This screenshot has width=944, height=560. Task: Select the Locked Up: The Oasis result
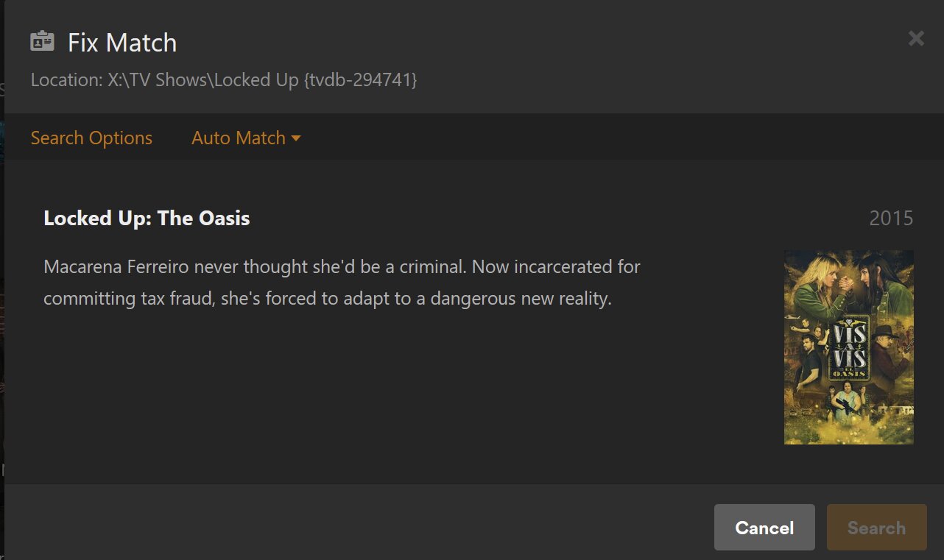147,219
